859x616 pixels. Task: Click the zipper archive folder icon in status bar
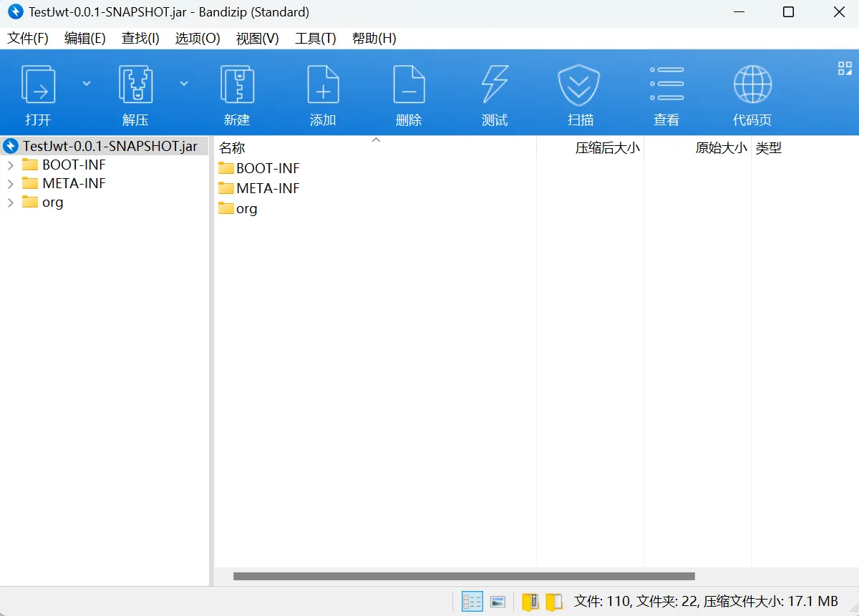pyautogui.click(x=530, y=602)
